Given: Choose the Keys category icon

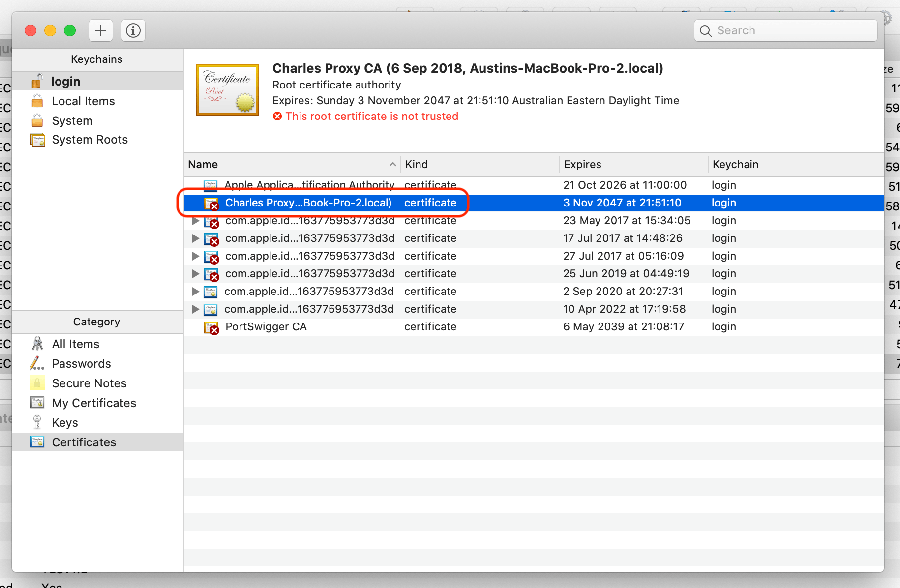Looking at the screenshot, I should click(x=37, y=422).
